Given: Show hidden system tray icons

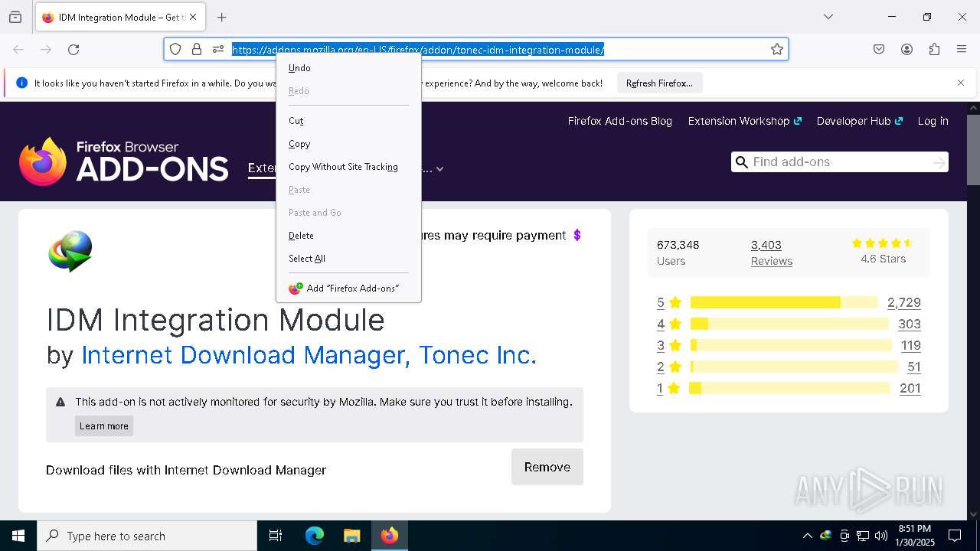Looking at the screenshot, I should click(807, 536).
